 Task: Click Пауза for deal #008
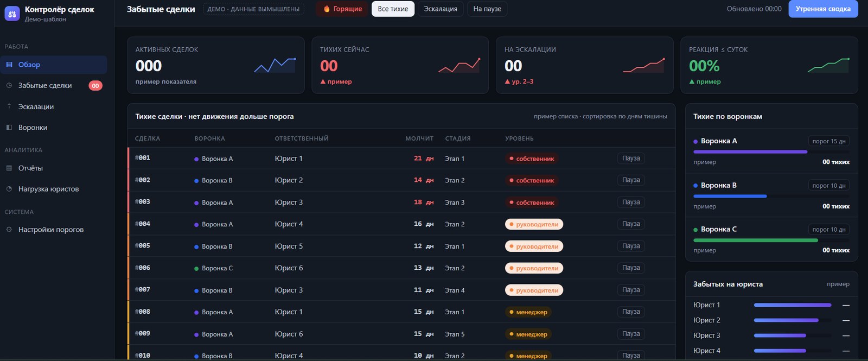pos(631,312)
